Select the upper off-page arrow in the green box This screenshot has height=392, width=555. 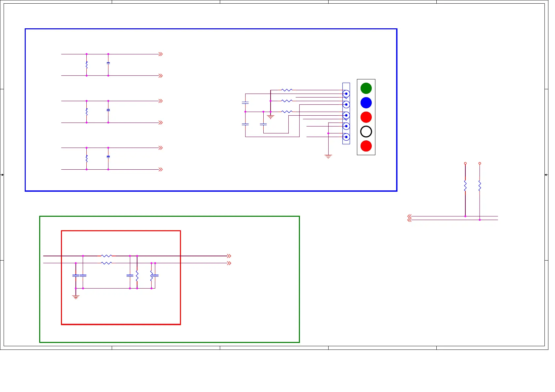(229, 256)
